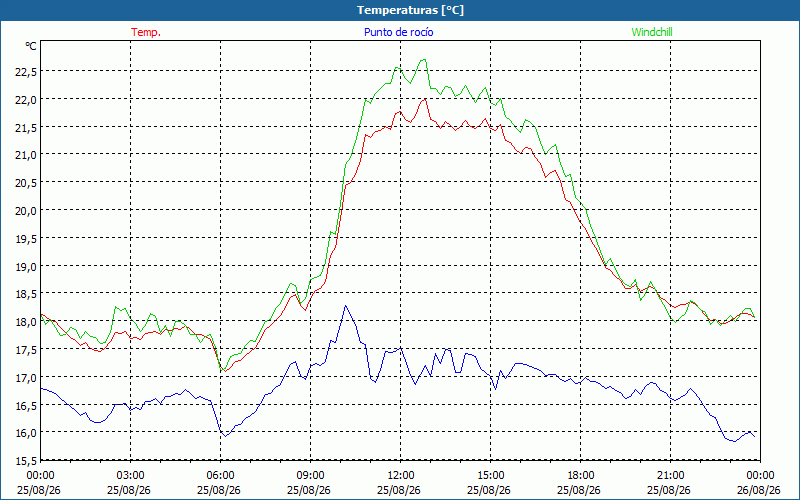Viewport: 800px width, 500px height.
Task: Click the 18:00 time axis label
Action: click(x=581, y=476)
